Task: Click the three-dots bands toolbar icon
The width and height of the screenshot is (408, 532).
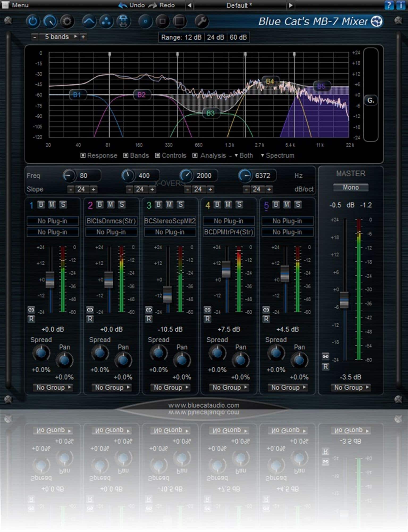Action: coord(106,21)
